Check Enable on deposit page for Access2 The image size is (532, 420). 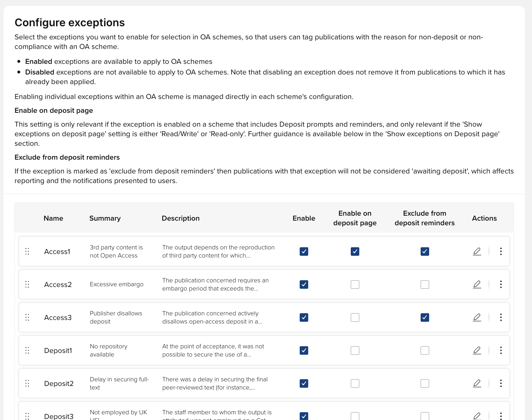click(x=355, y=284)
